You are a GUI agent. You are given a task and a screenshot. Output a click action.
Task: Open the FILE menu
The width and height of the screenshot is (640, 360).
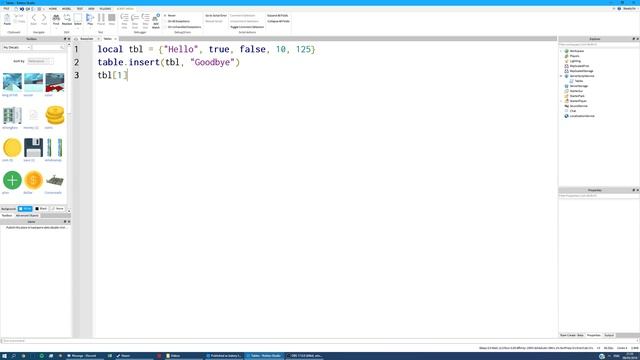point(6,9)
